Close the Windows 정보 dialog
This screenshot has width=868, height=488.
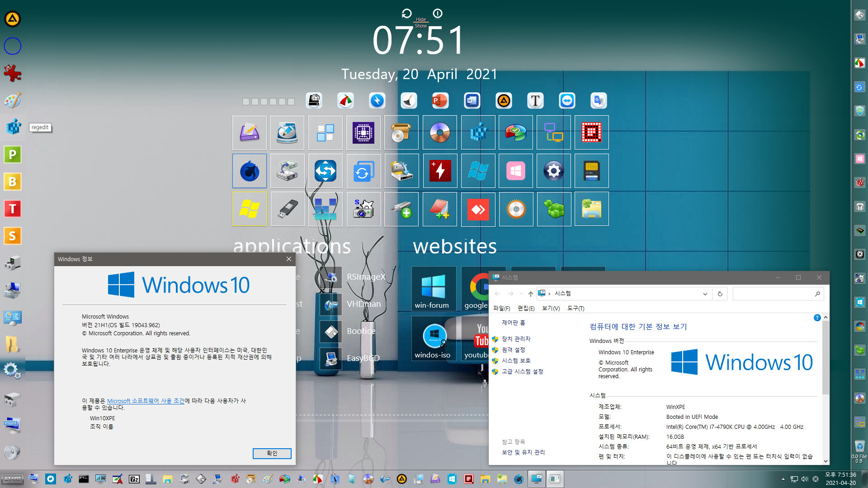pyautogui.click(x=288, y=259)
